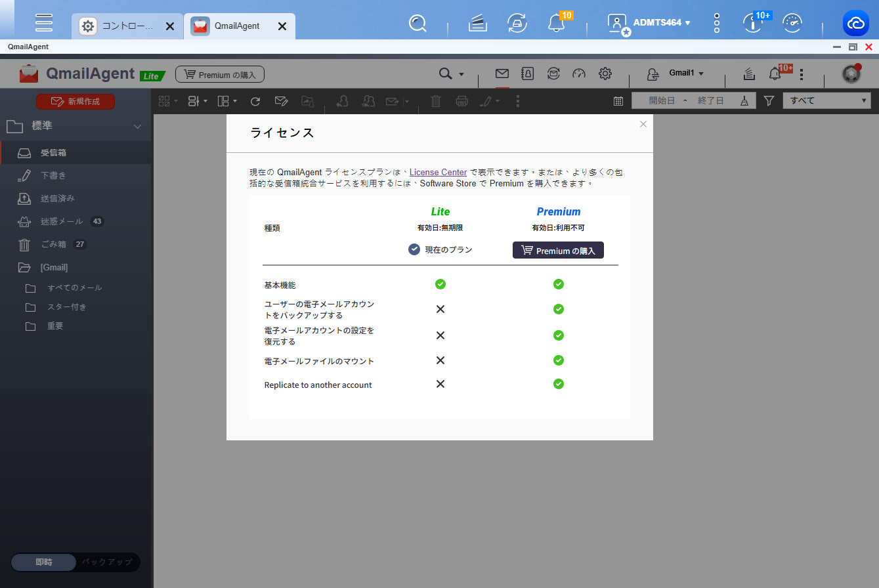The width and height of the screenshot is (879, 588).
Task: Open the Gmail1 account dropdown
Action: (x=686, y=73)
